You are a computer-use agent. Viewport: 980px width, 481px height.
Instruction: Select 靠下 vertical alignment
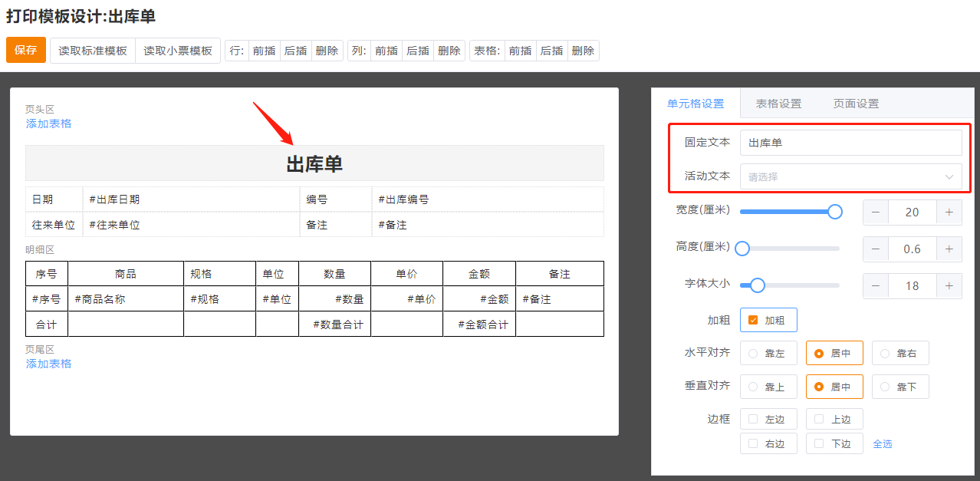tap(899, 387)
